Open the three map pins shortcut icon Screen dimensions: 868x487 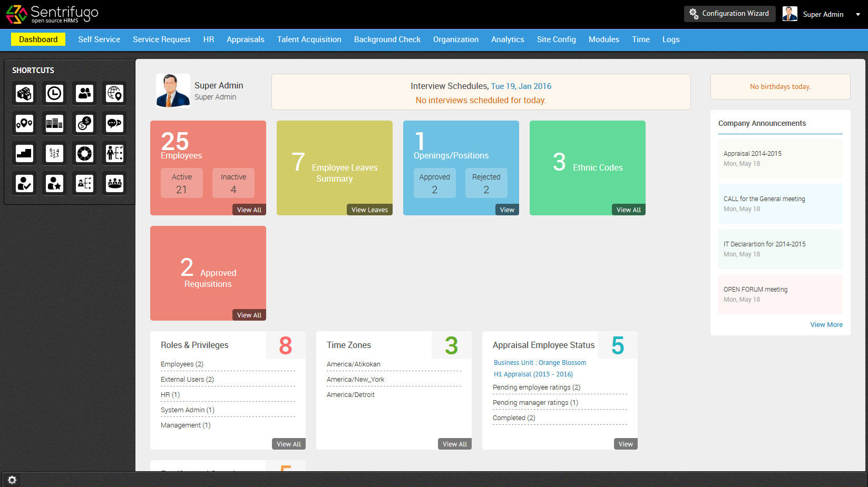[24, 124]
